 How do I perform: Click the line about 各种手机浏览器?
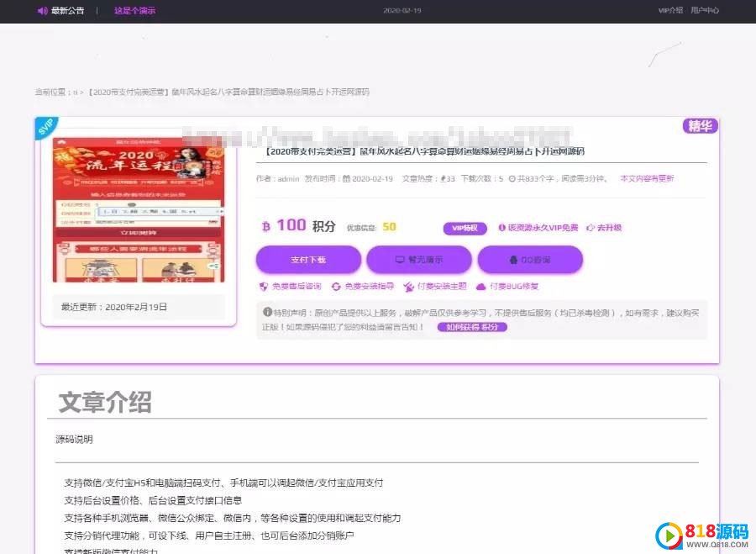(x=233, y=519)
